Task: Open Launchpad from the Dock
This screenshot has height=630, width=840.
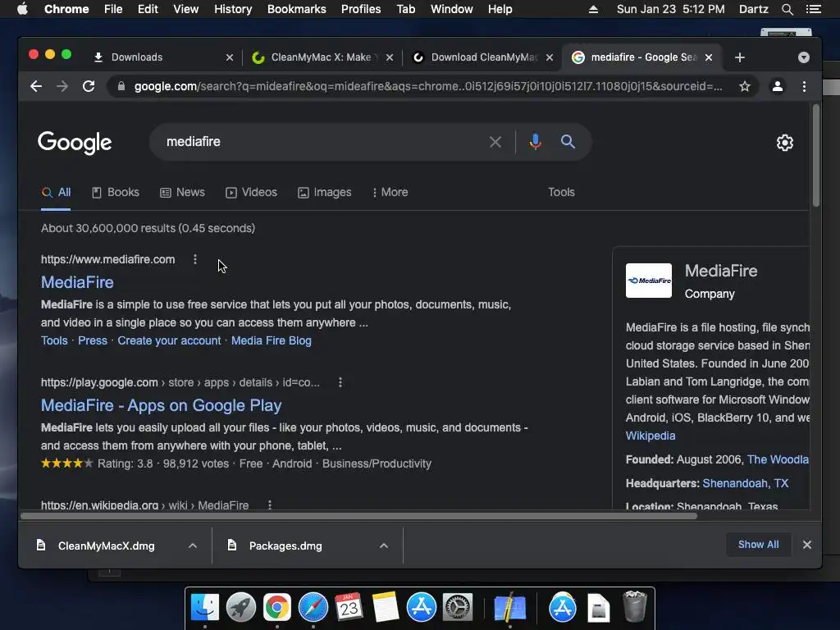Action: (x=240, y=608)
